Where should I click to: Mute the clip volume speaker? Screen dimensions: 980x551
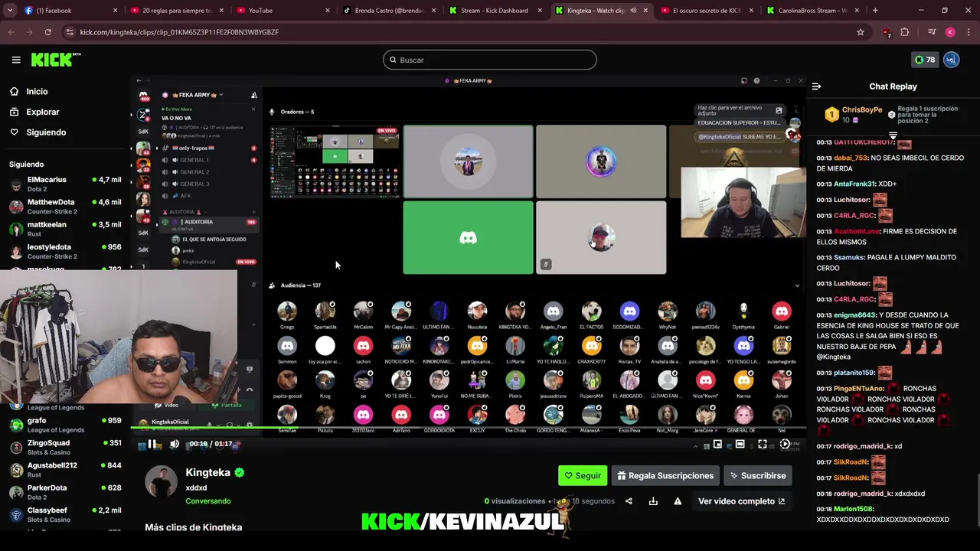[x=175, y=444]
